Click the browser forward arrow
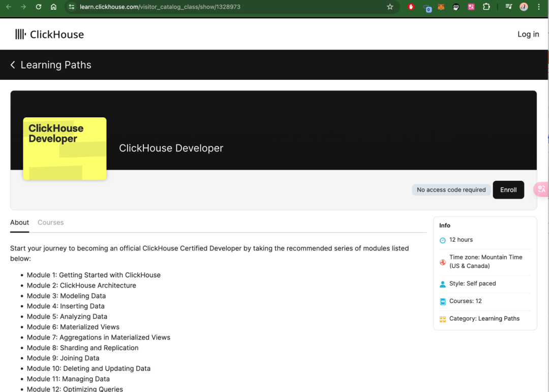The width and height of the screenshot is (549, 392). pos(23,7)
